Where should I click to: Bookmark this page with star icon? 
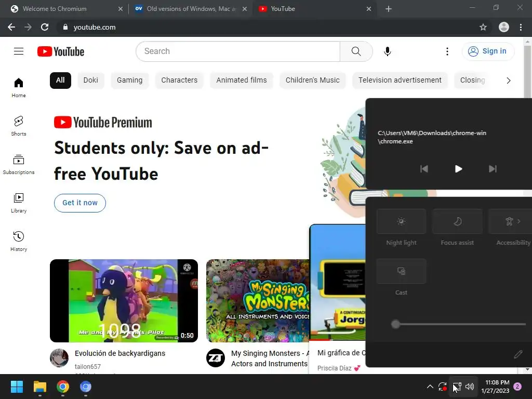pyautogui.click(x=483, y=27)
